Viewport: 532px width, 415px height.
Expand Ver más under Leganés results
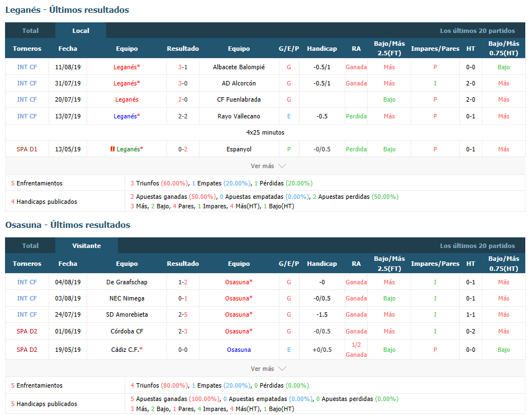coord(268,166)
